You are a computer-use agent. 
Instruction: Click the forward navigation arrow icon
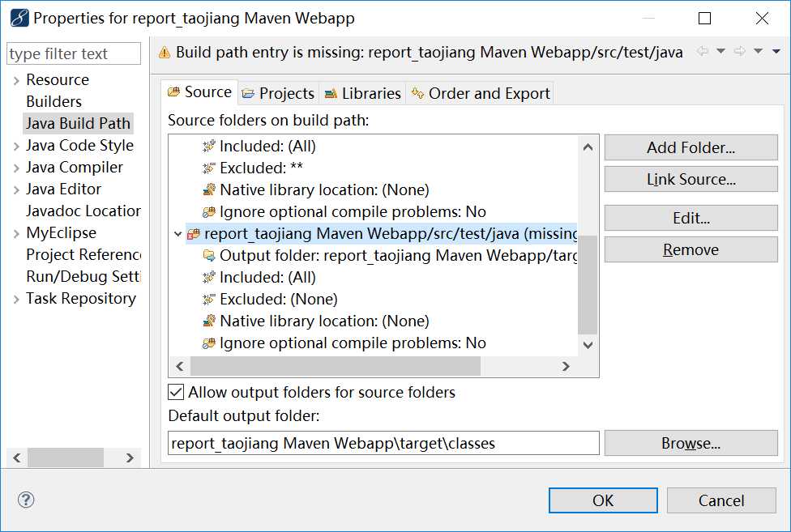coord(738,52)
